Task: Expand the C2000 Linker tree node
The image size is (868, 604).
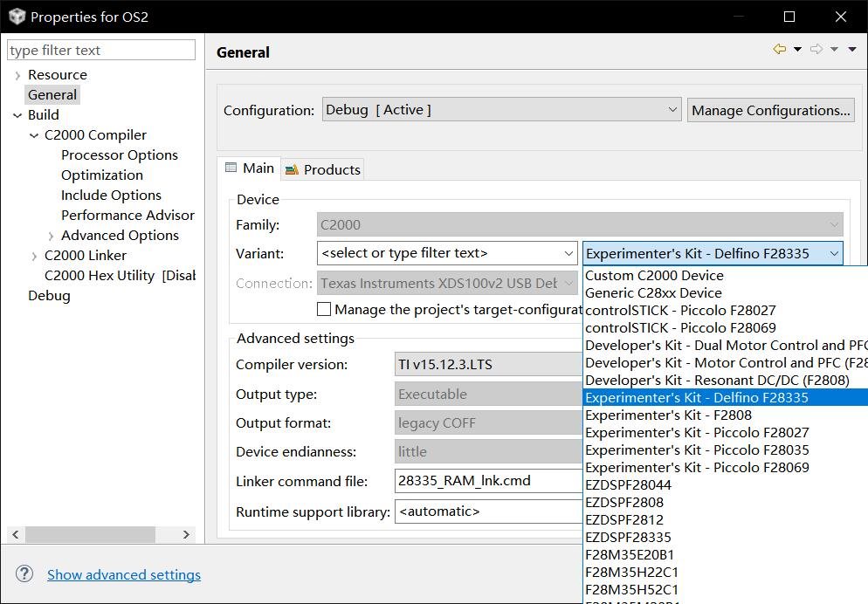Action: [34, 256]
